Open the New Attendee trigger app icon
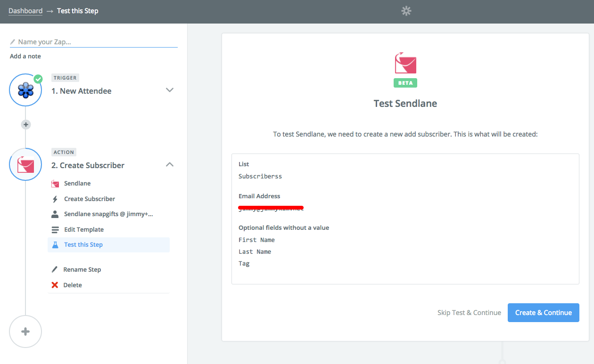This screenshot has width=594, height=364. pos(25,89)
